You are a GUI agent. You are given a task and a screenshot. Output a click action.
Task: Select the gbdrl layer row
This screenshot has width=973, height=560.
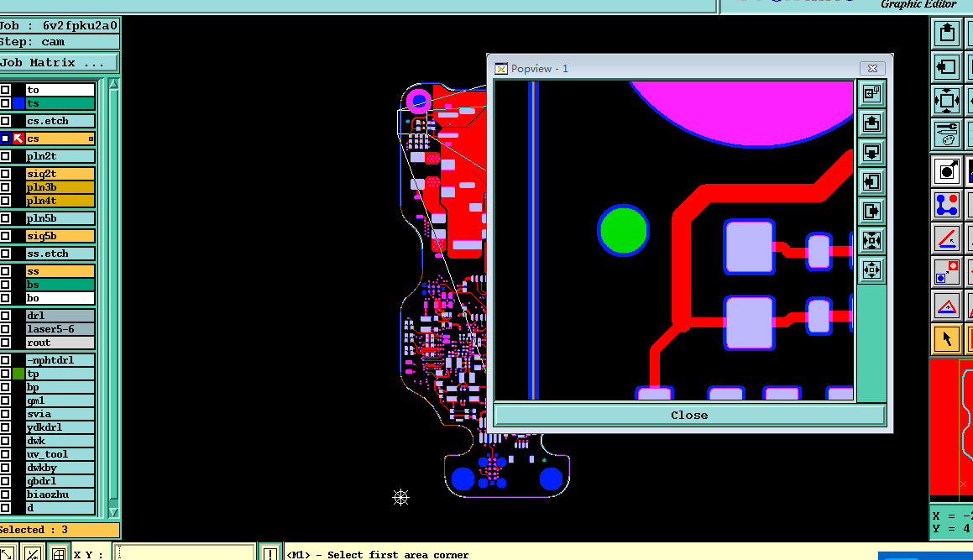pos(60,481)
